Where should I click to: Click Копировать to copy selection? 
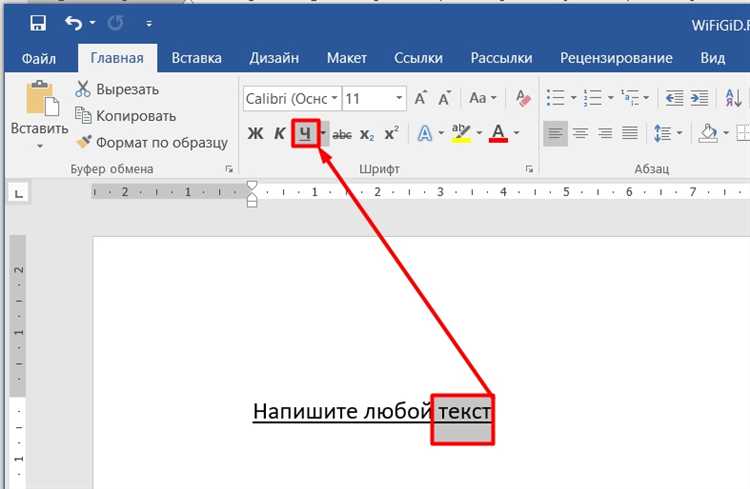click(126, 116)
